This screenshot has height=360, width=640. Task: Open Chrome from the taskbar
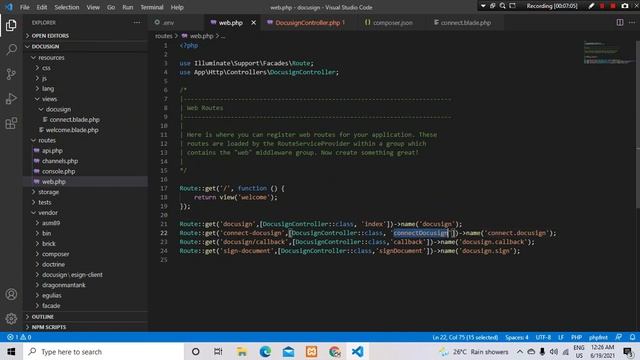point(335,351)
